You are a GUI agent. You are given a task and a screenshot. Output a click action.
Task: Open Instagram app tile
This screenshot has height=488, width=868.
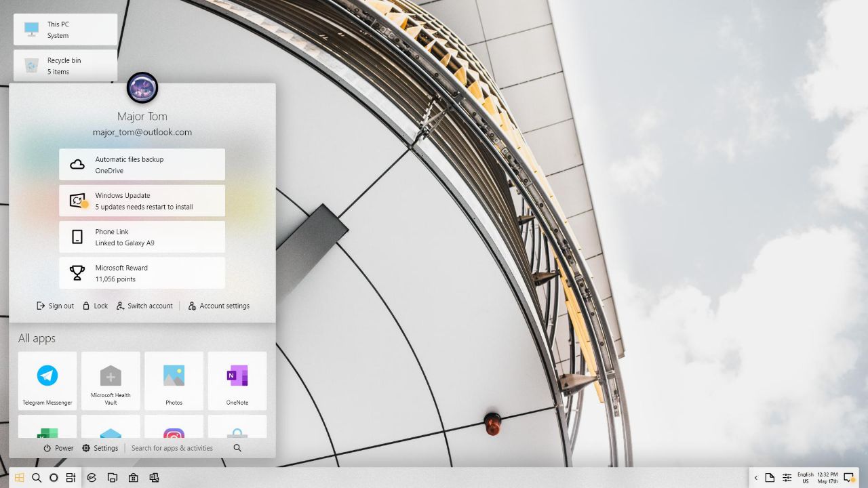coord(174,426)
